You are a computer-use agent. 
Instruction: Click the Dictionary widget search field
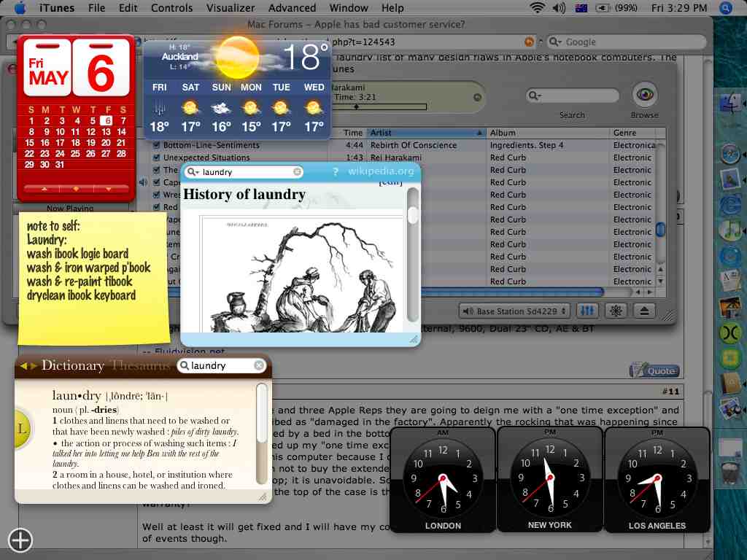pyautogui.click(x=221, y=365)
